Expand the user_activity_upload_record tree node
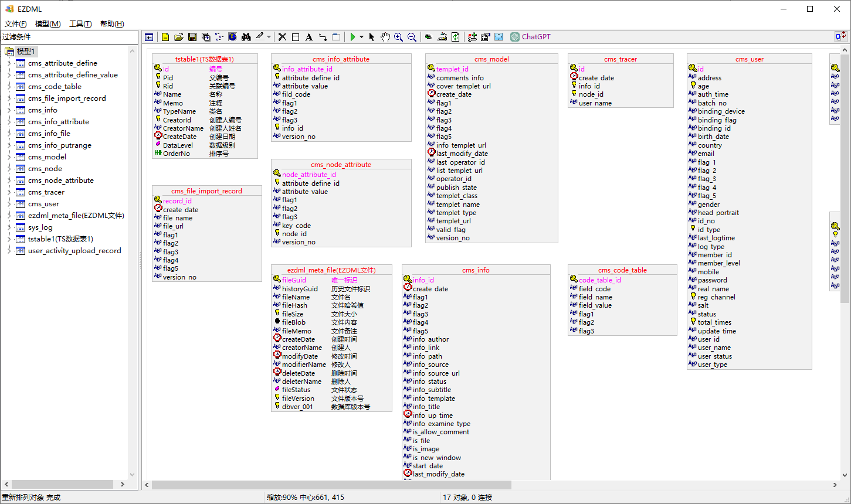Image resolution: width=851 pixels, height=504 pixels. 9,251
